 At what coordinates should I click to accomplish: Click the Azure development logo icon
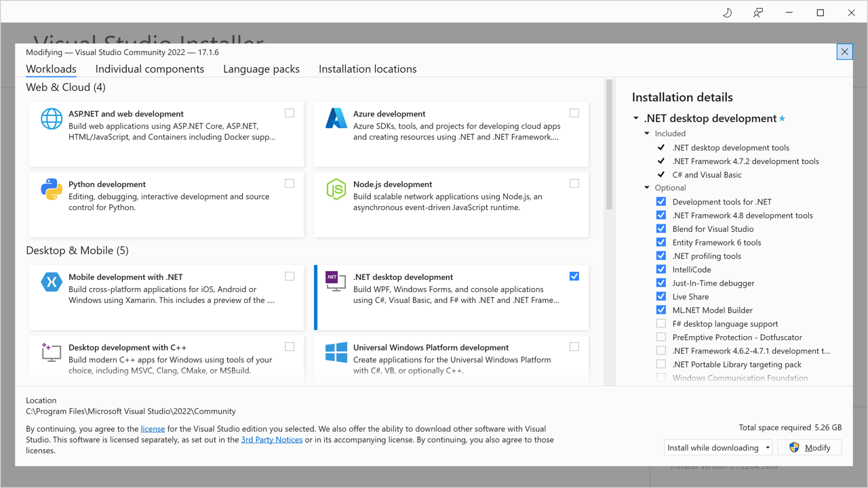tap(336, 119)
